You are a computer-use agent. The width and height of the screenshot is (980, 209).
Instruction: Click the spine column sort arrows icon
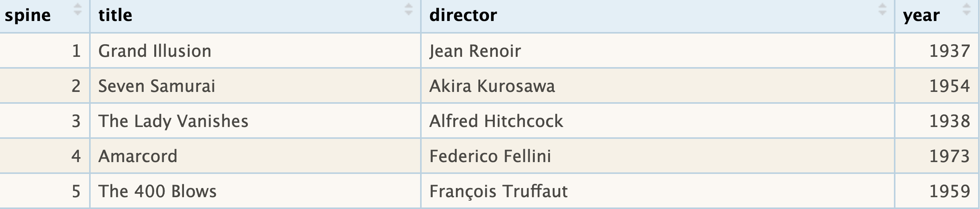tap(77, 9)
